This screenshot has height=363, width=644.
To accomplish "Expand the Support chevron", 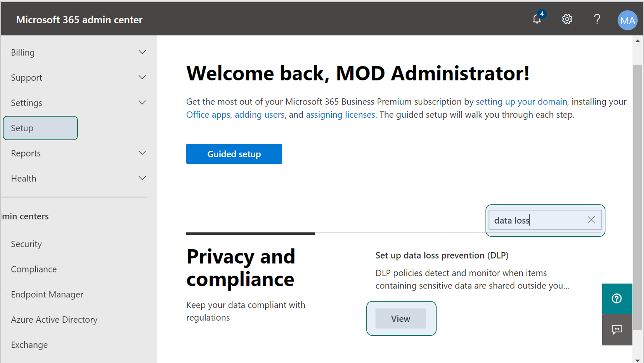I will 142,77.
